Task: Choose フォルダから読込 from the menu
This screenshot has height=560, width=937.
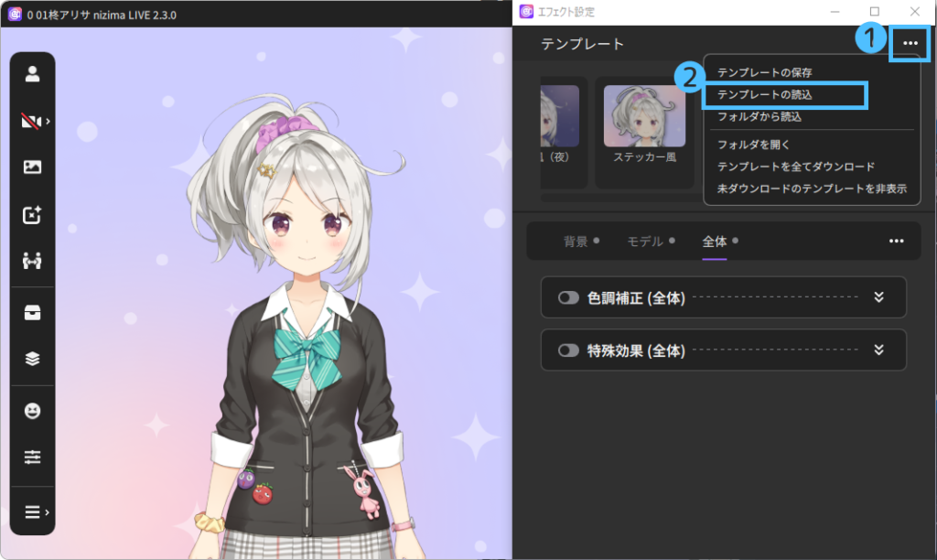Action: pyautogui.click(x=759, y=116)
